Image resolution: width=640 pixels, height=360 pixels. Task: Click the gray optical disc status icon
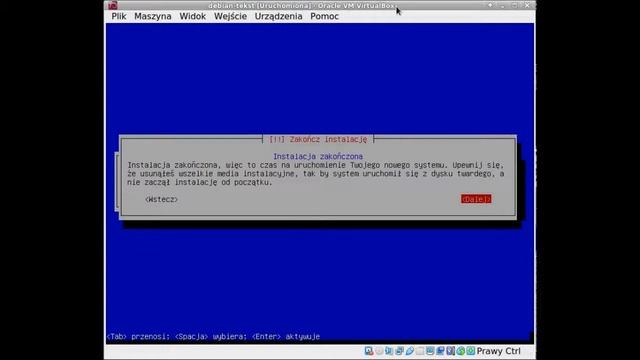point(379,351)
